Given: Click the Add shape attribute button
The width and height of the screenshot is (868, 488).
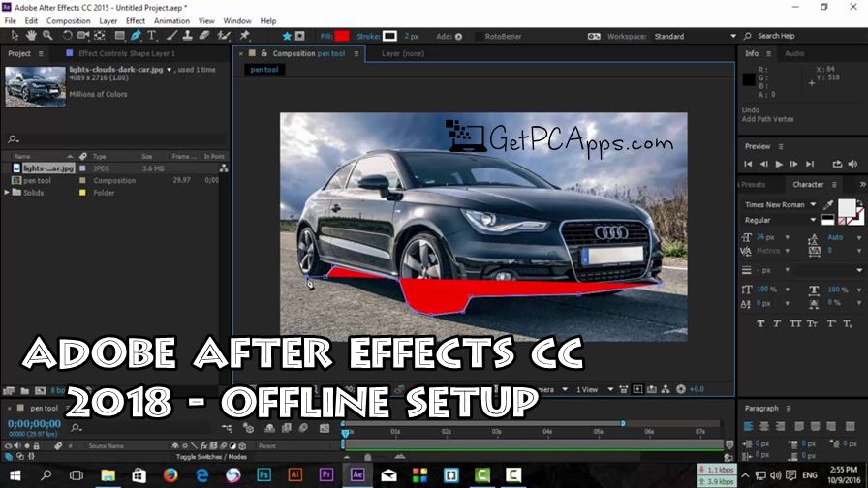Looking at the screenshot, I should coord(458,37).
